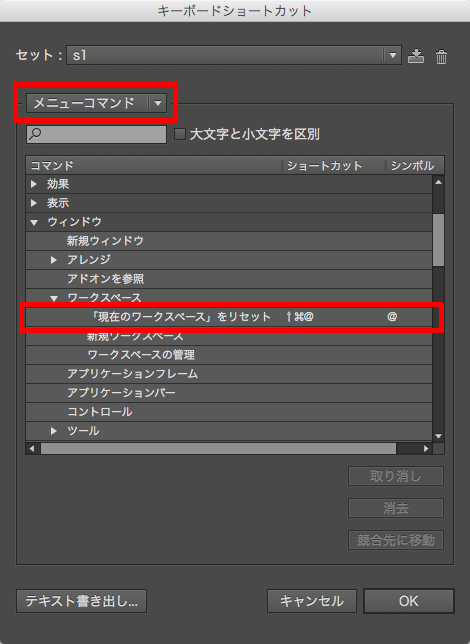Expand the 表示 group
Viewport: 470px width, 644px height.
coord(34,203)
